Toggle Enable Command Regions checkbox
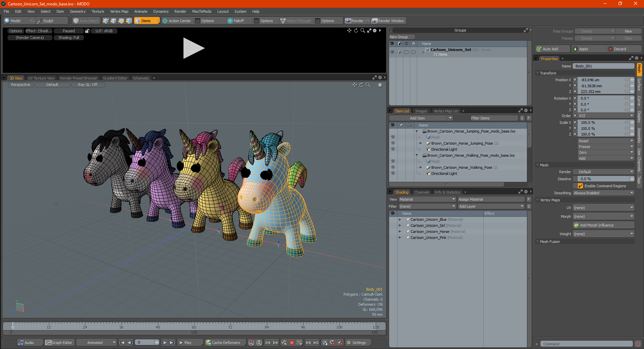 580,186
